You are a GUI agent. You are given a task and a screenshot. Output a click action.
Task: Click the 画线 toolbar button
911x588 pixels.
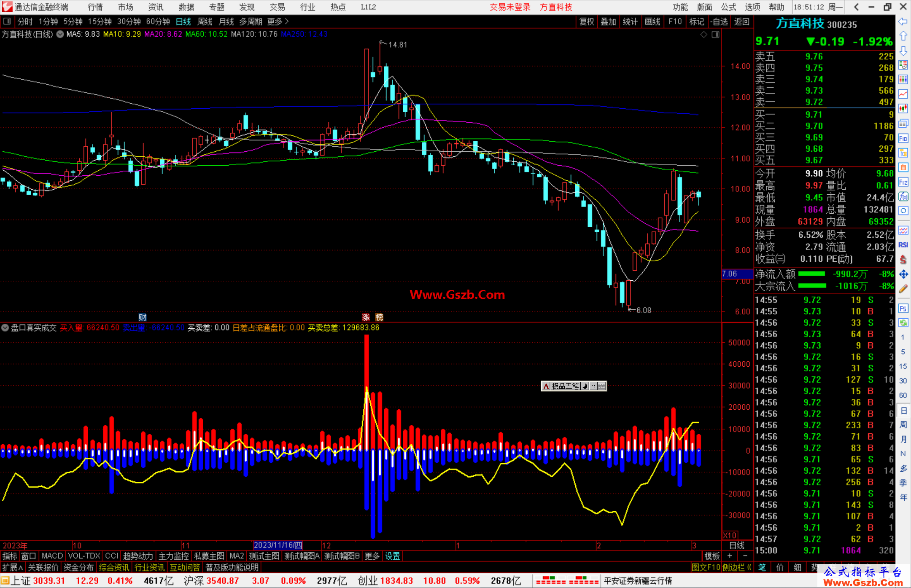(x=652, y=21)
